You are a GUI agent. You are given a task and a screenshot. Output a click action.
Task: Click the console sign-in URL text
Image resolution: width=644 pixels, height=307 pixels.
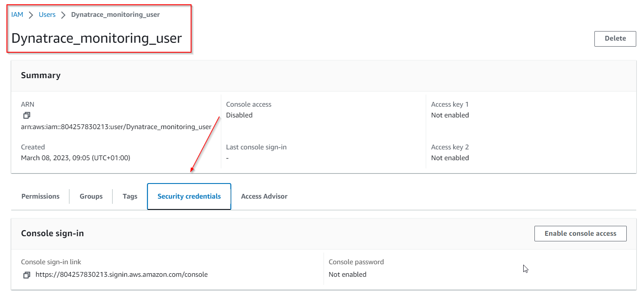click(121, 275)
